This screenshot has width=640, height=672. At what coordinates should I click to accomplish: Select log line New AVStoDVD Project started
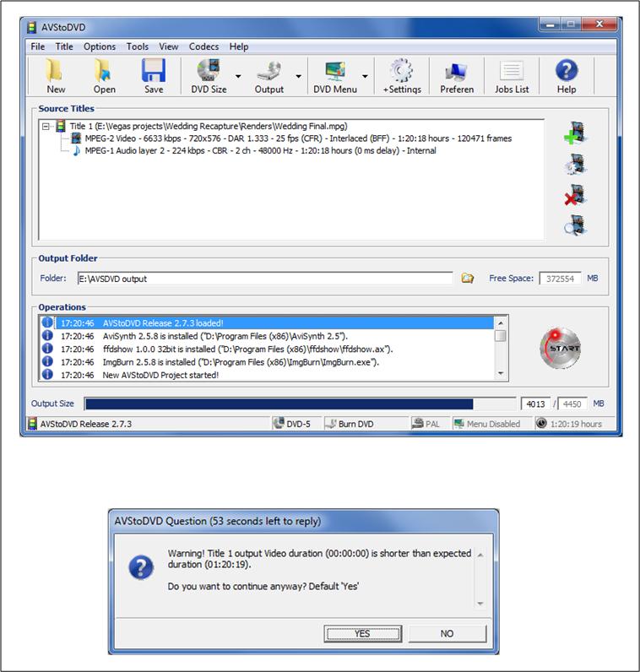[267, 375]
